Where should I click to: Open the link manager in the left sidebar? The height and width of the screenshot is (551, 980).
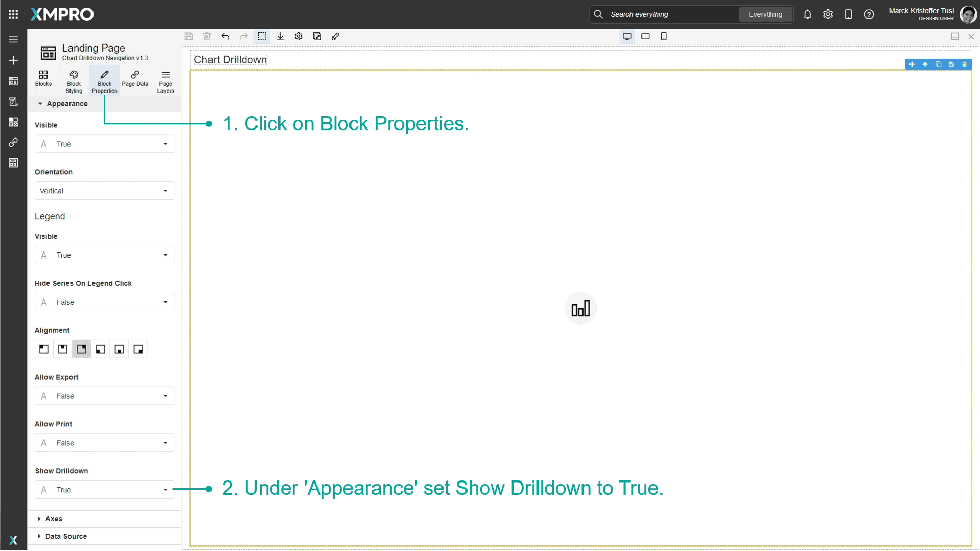(x=13, y=142)
